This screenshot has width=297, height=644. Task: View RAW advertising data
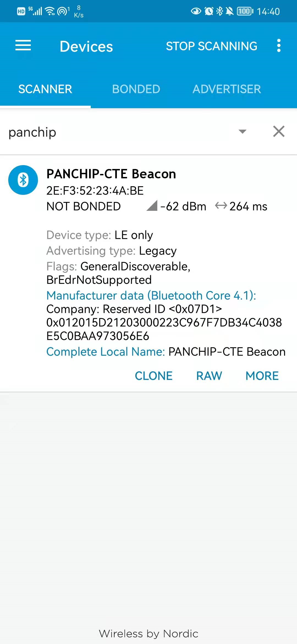(209, 376)
